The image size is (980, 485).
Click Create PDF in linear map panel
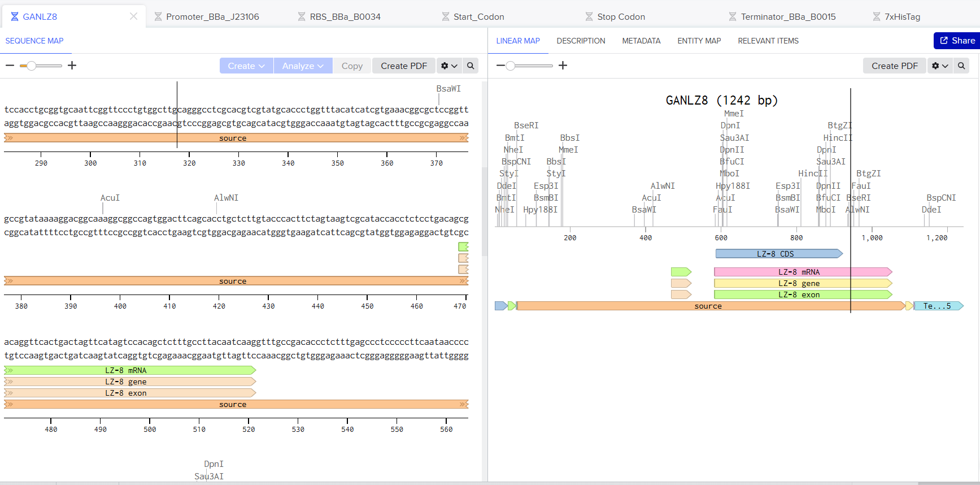coord(894,66)
